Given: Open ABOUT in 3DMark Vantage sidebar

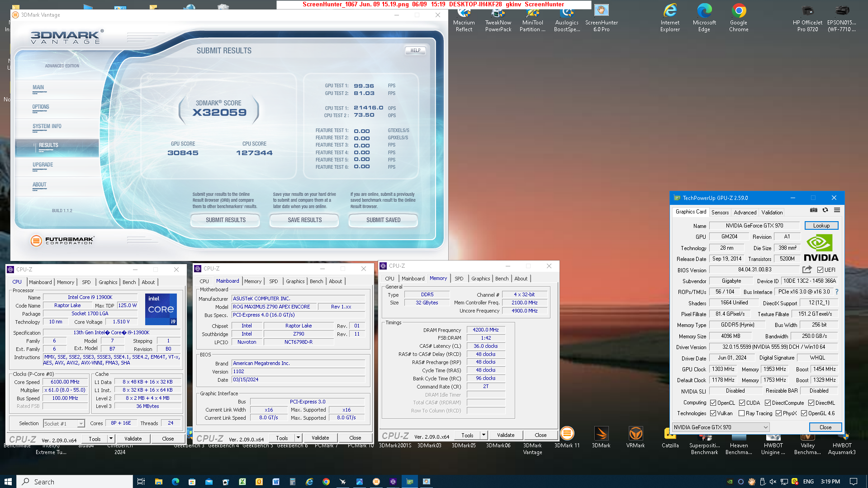Looking at the screenshot, I should (39, 185).
